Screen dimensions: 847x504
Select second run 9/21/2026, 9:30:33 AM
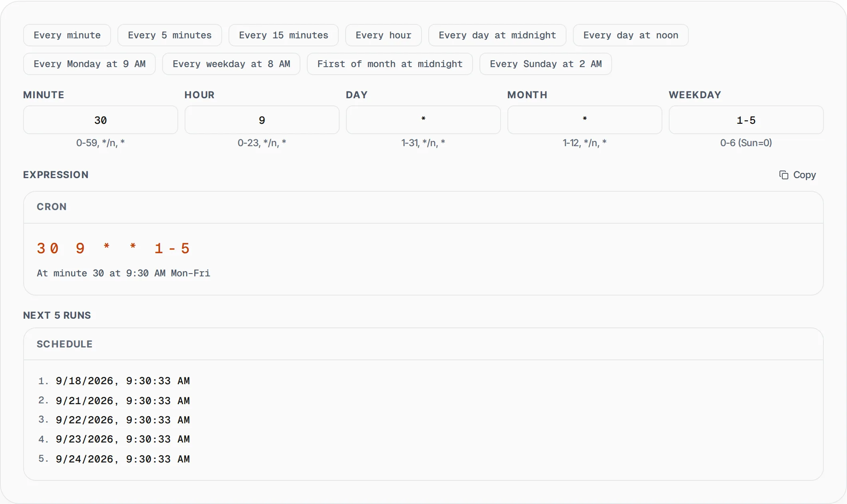[x=123, y=401]
